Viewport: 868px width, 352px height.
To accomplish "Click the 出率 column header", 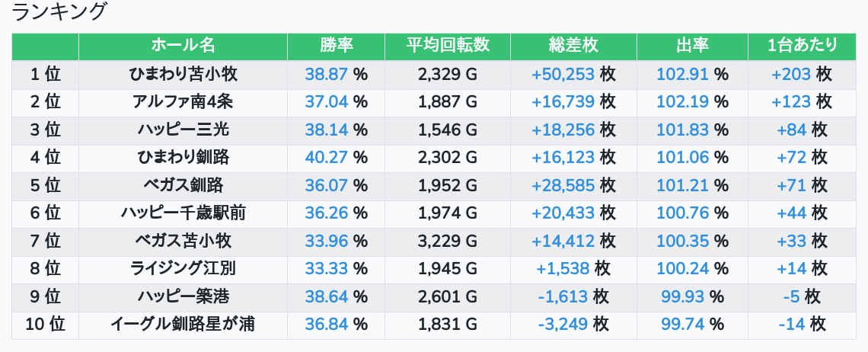I will click(692, 46).
